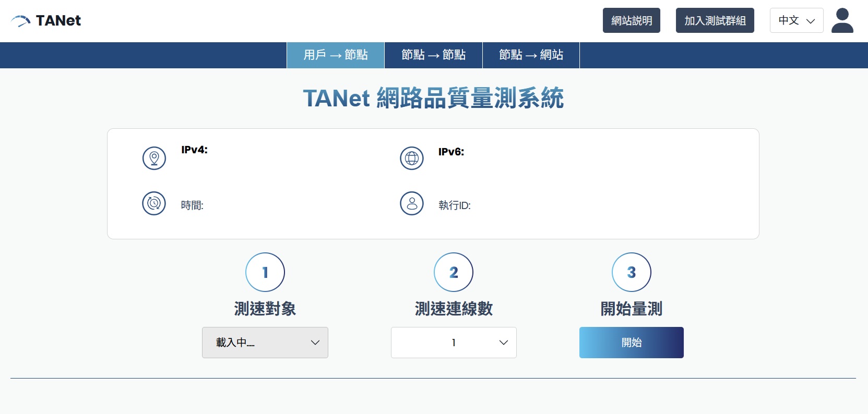
Task: Click the 測速對象 heading
Action: click(265, 309)
